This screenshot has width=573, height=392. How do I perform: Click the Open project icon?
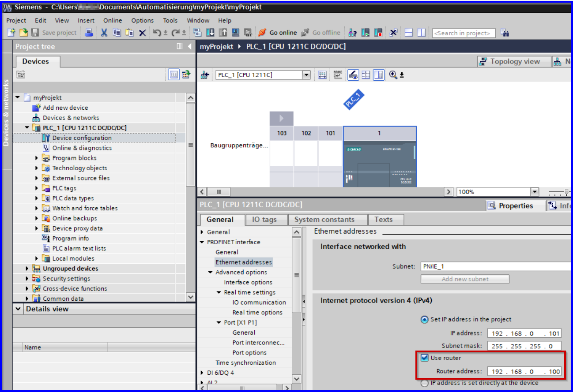[23, 33]
